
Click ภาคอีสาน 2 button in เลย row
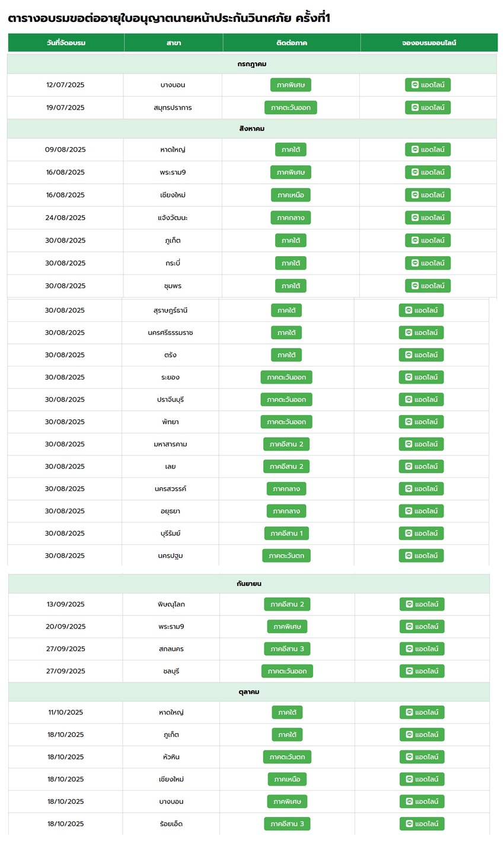pos(286,466)
